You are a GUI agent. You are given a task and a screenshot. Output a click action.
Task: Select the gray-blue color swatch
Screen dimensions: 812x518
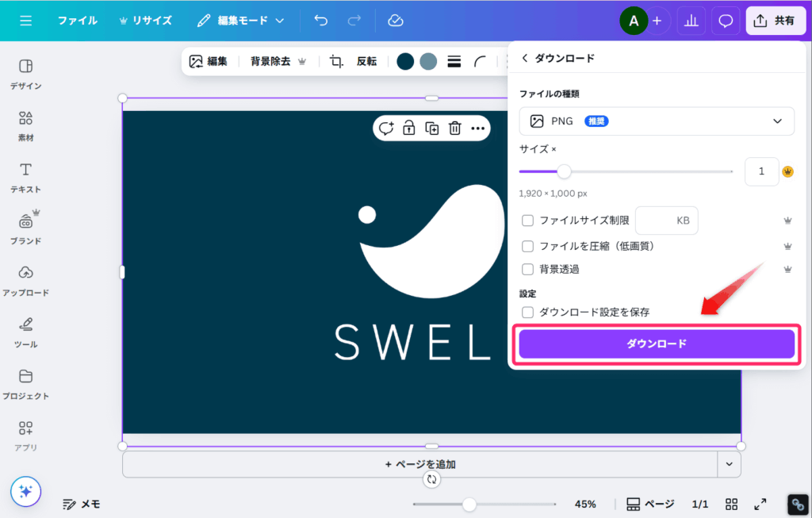click(x=428, y=62)
